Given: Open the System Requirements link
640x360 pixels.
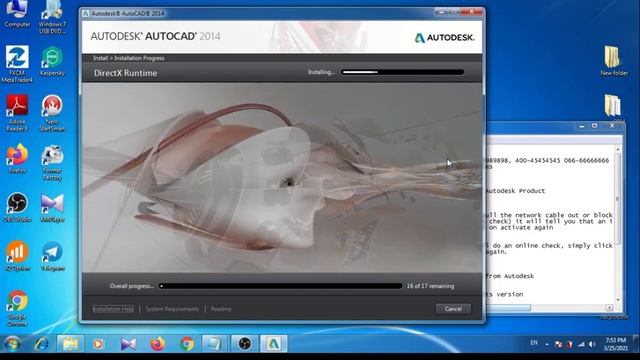Looking at the screenshot, I should click(x=172, y=309).
